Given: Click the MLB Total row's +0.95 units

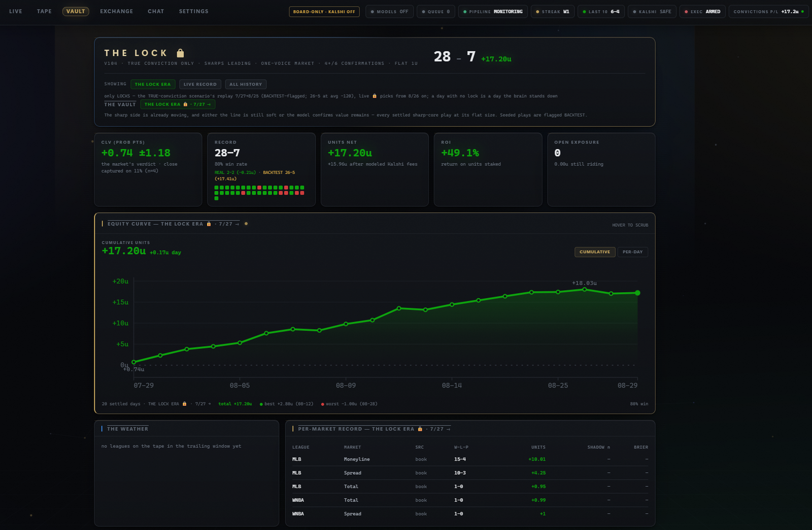Looking at the screenshot, I should [538, 487].
